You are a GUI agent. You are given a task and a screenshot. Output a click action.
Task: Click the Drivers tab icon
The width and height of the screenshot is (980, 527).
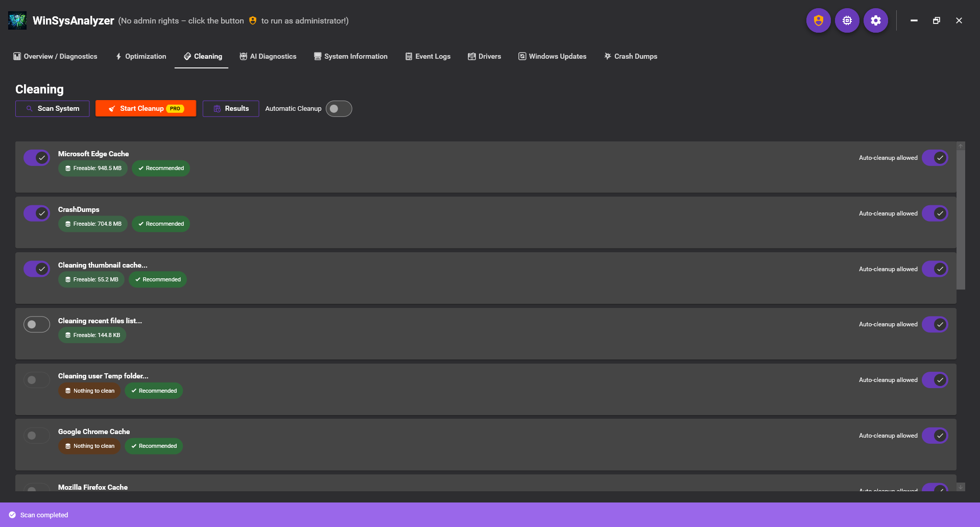472,56
